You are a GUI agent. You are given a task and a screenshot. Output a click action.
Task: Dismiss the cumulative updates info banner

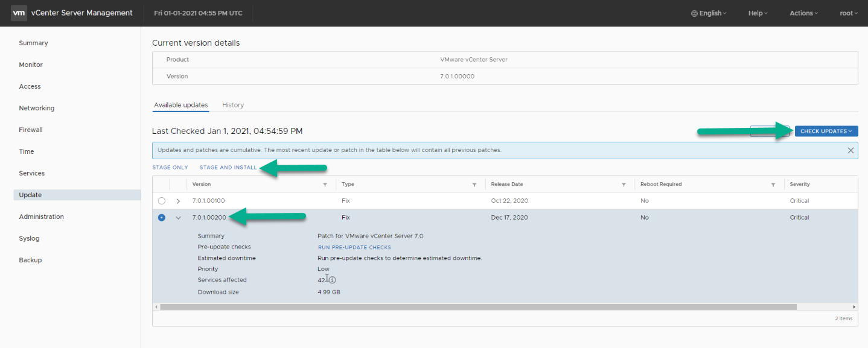coord(850,150)
